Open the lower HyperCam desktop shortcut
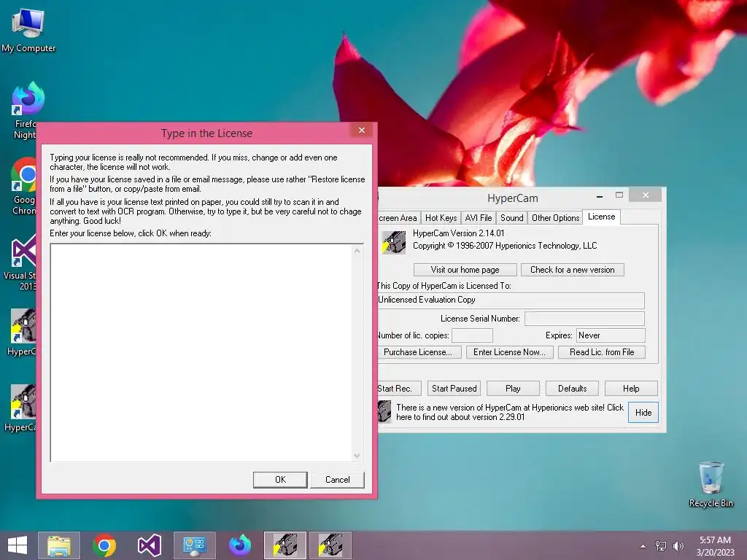The image size is (747, 560). coord(21,408)
